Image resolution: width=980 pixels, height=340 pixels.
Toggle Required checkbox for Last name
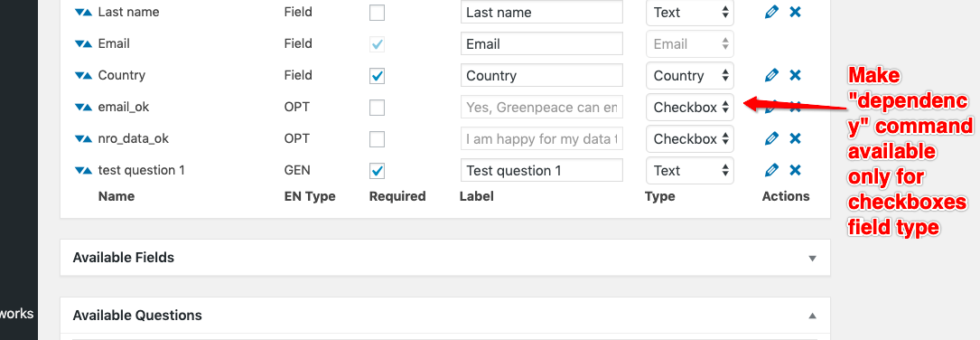coord(377,12)
